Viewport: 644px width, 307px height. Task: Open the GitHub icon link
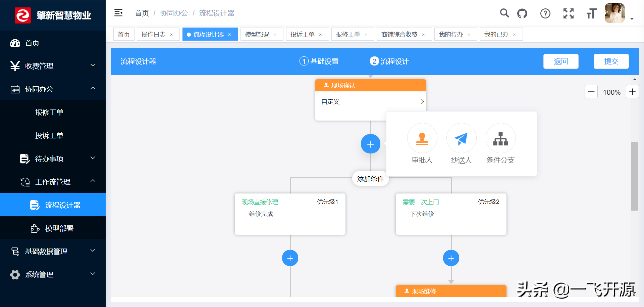(x=522, y=13)
